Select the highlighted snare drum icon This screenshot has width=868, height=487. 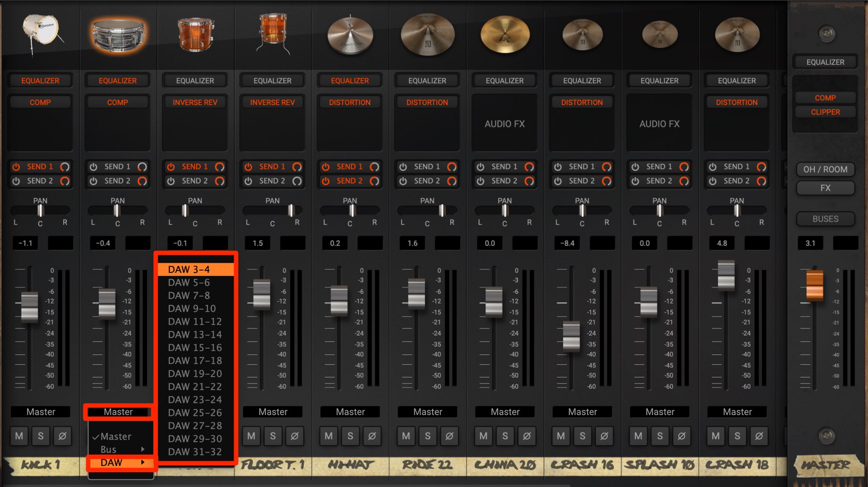click(x=118, y=35)
